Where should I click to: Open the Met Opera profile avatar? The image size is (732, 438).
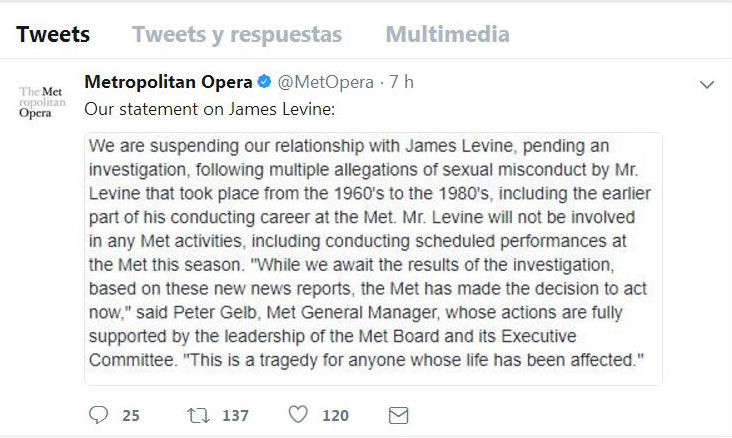[x=42, y=101]
